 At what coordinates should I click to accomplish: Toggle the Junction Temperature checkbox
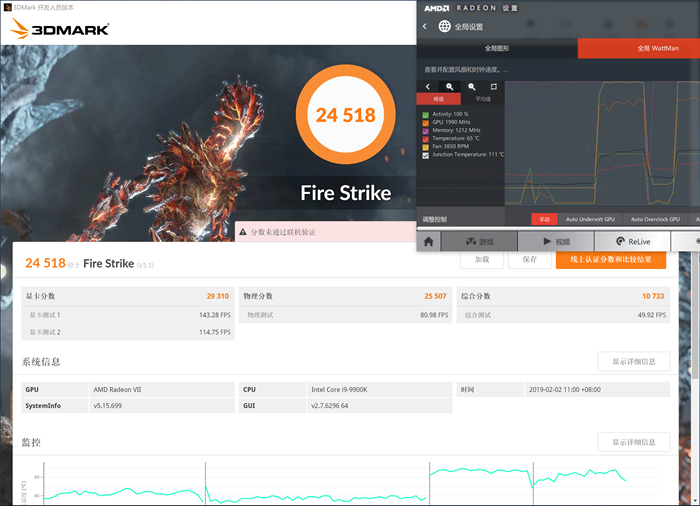tap(425, 155)
